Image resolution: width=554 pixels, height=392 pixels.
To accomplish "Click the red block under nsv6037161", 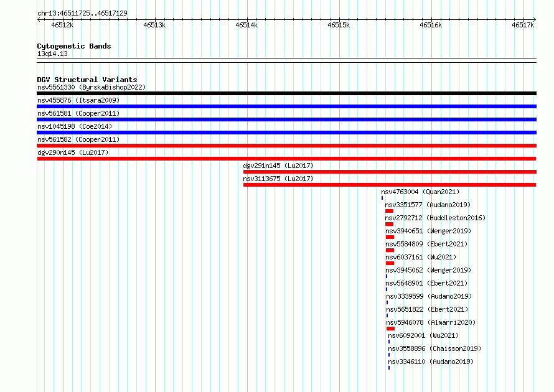I will coord(390,263).
